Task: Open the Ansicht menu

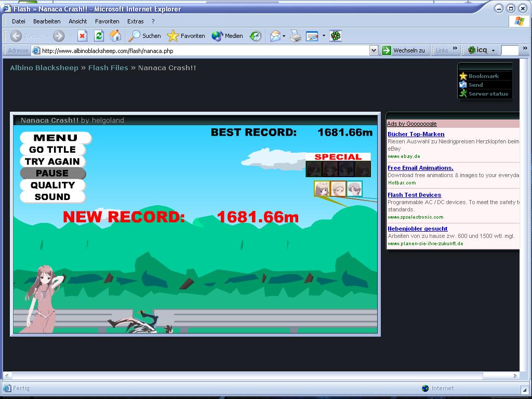Action: pos(78,21)
